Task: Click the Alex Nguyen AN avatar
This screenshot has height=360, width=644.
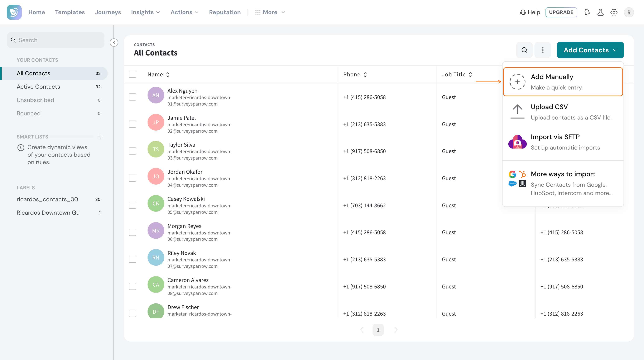Action: (156, 95)
